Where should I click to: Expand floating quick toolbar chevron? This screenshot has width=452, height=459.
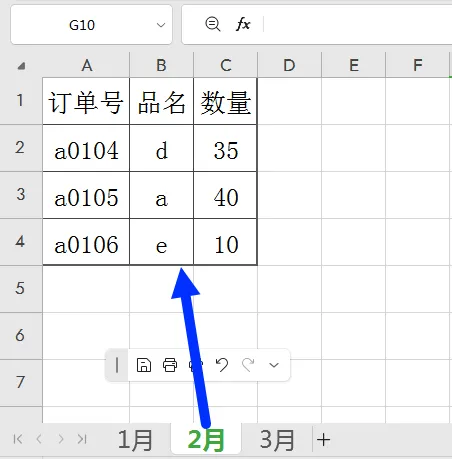coord(274,365)
